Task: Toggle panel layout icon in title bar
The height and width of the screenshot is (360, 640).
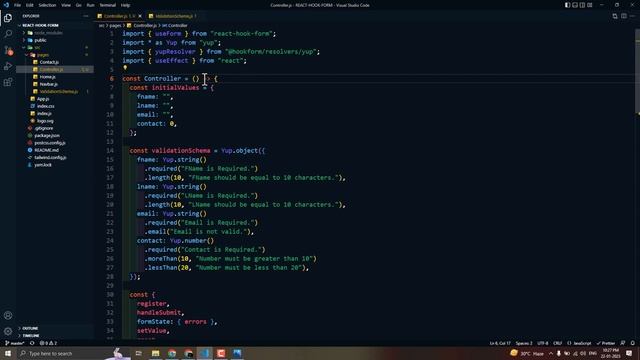Action: coord(575,5)
